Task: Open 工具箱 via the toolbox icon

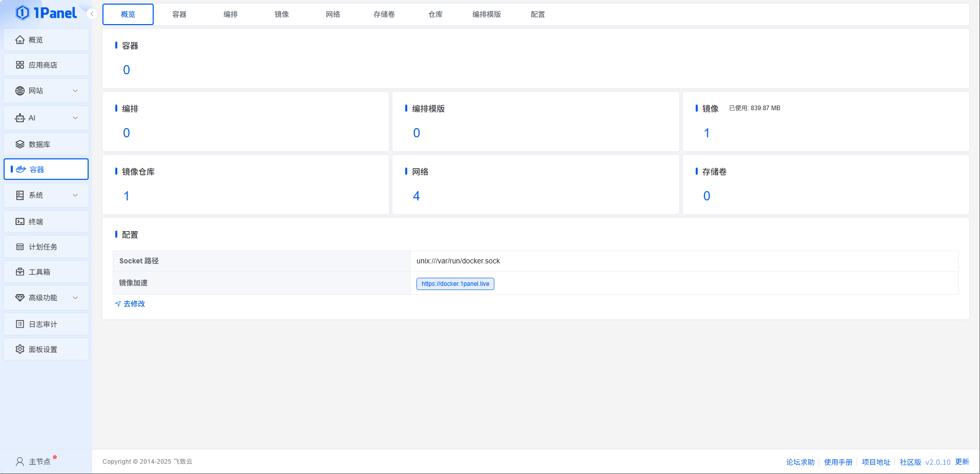Action: [x=20, y=272]
